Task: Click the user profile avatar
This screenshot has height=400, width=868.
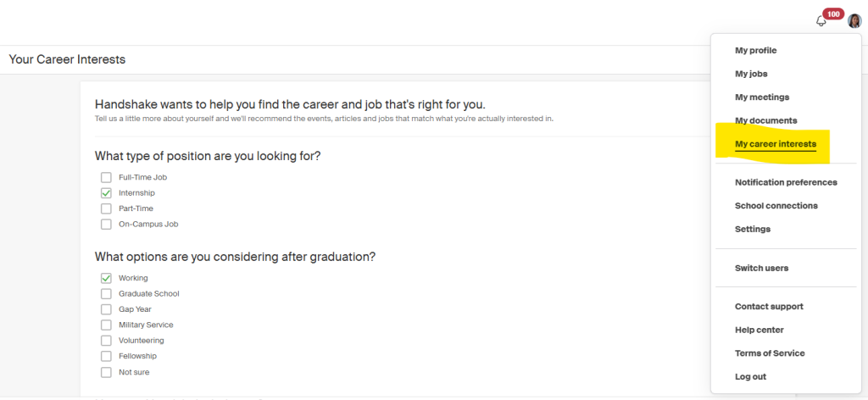Action: (x=854, y=21)
